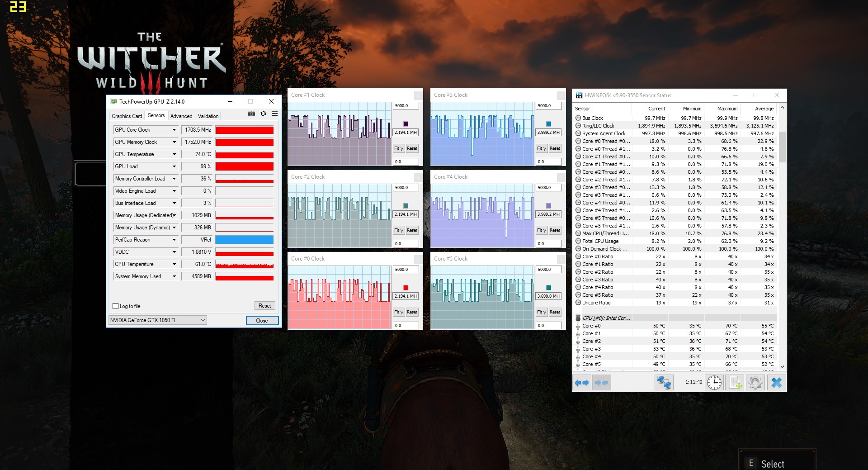Close HWiNFO sensors with blue X icon
The width and height of the screenshot is (868, 470).
(776, 383)
